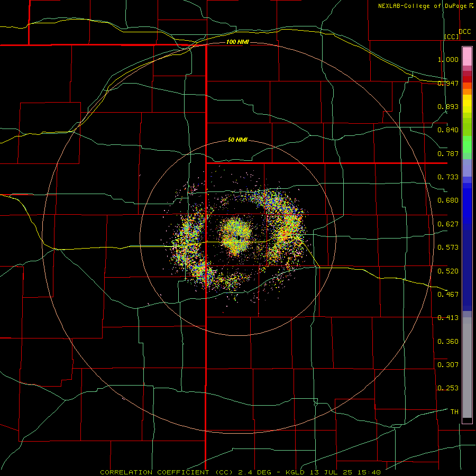Click the TH threshold label
The width and height of the screenshot is (476, 476).
(x=454, y=412)
